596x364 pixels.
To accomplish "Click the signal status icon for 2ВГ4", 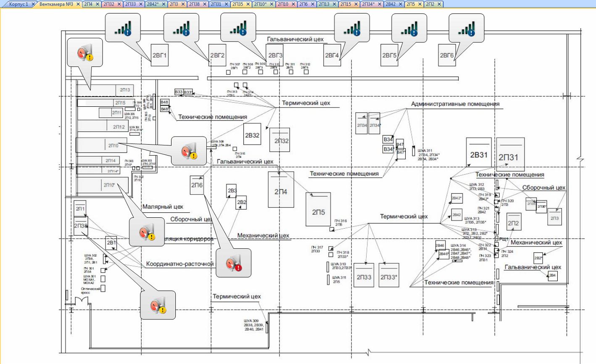I will click(x=352, y=28).
